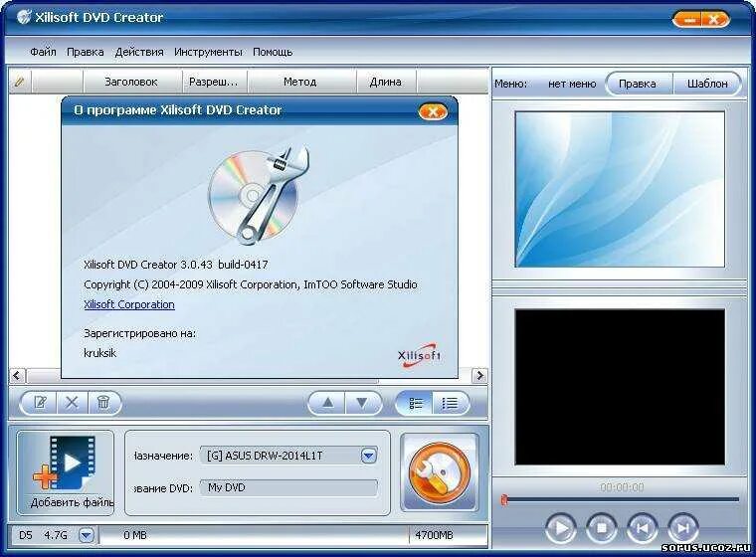Click the Метод column header

299,82
